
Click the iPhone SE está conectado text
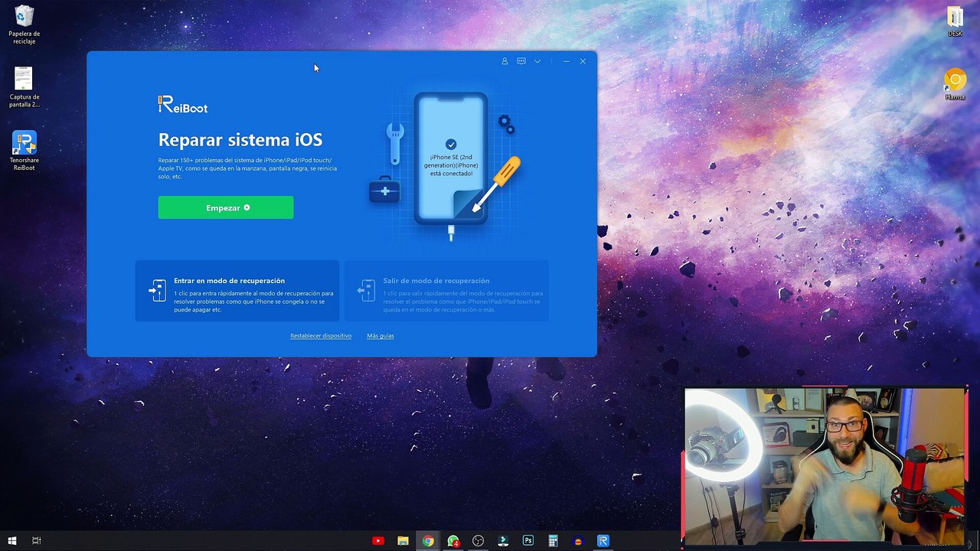pos(451,165)
